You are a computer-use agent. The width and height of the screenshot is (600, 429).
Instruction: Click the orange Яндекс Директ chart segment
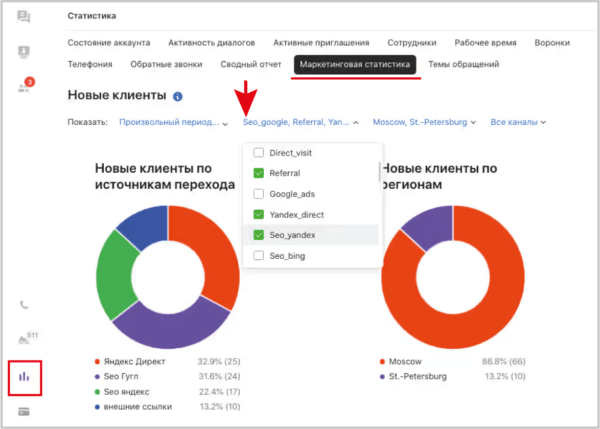(214, 249)
